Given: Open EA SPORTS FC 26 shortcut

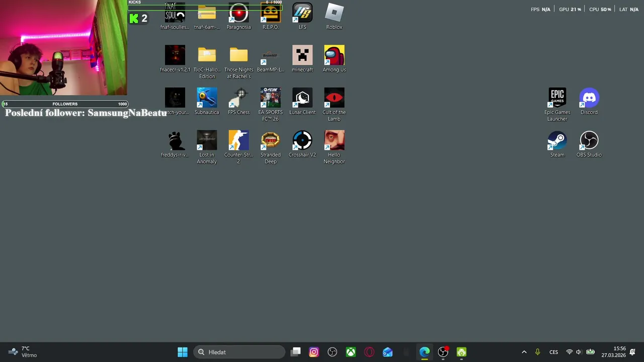Looking at the screenshot, I should tap(270, 105).
